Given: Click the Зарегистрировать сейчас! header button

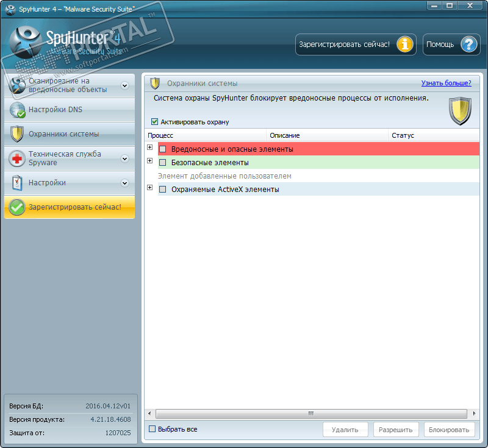Looking at the screenshot, I should 356,44.
